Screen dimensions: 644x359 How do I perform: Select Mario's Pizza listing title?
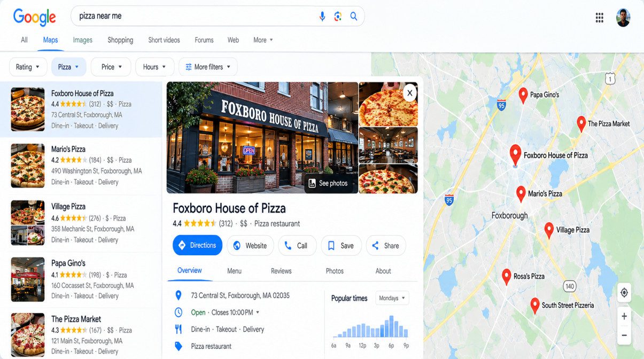click(x=68, y=149)
